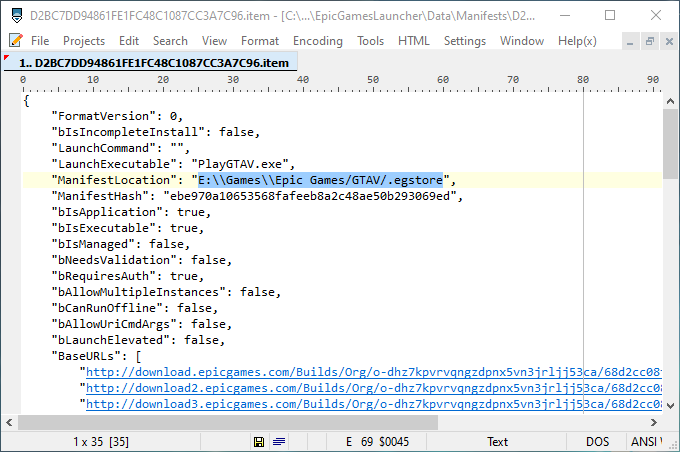Screen dimensions: 680x452
Task: Click the DOS line-ending status field
Action: click(597, 442)
